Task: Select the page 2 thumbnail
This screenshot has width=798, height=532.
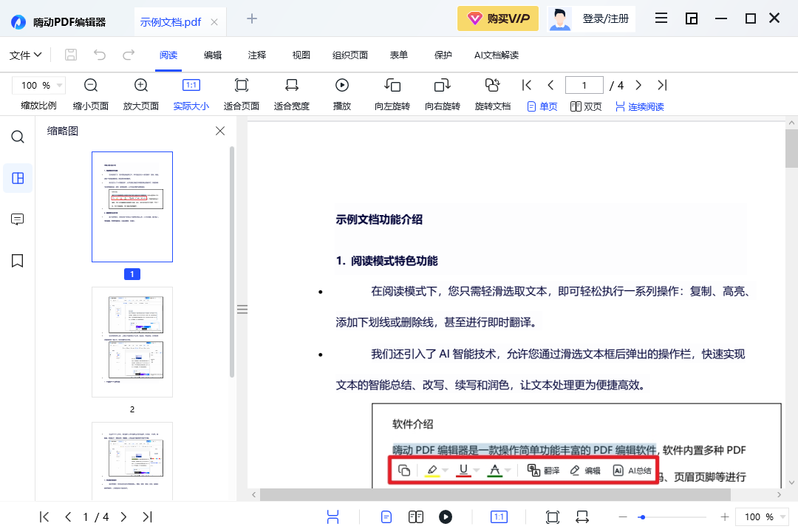Action: click(x=132, y=341)
